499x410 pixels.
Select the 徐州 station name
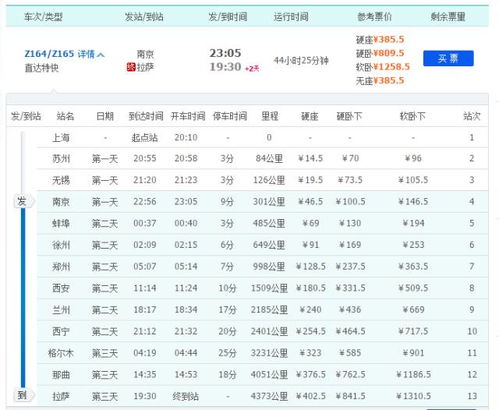(61, 245)
